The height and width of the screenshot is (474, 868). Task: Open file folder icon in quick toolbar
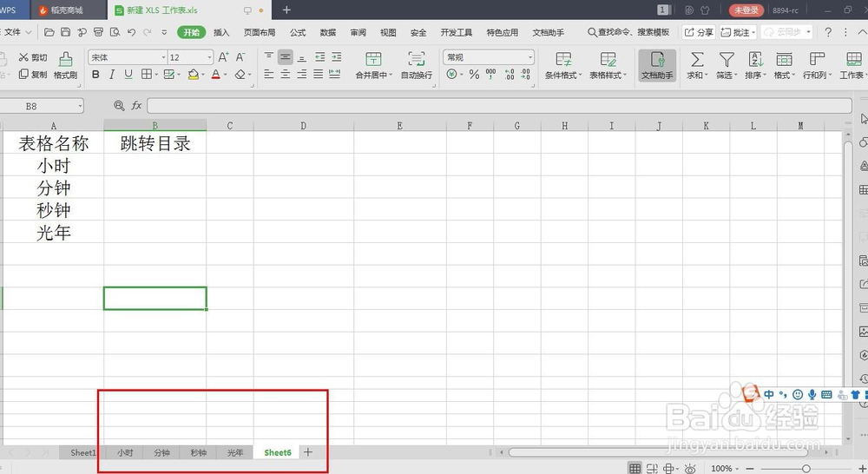[x=49, y=32]
